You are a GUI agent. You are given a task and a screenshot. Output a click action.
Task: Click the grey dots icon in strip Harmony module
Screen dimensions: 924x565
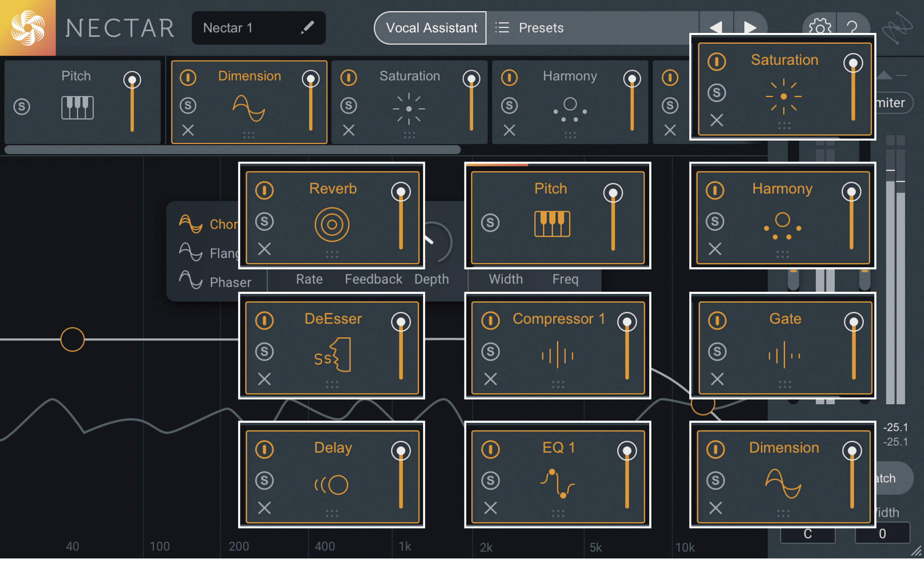point(570,109)
